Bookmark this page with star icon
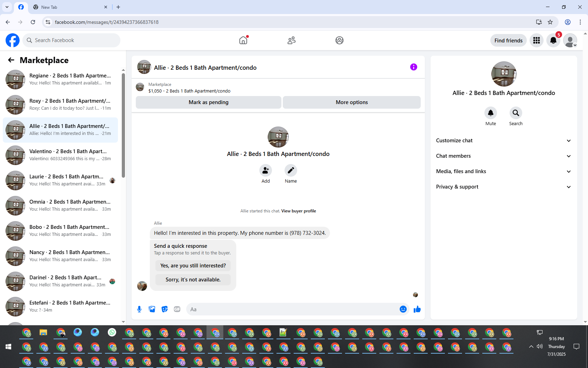 [550, 22]
